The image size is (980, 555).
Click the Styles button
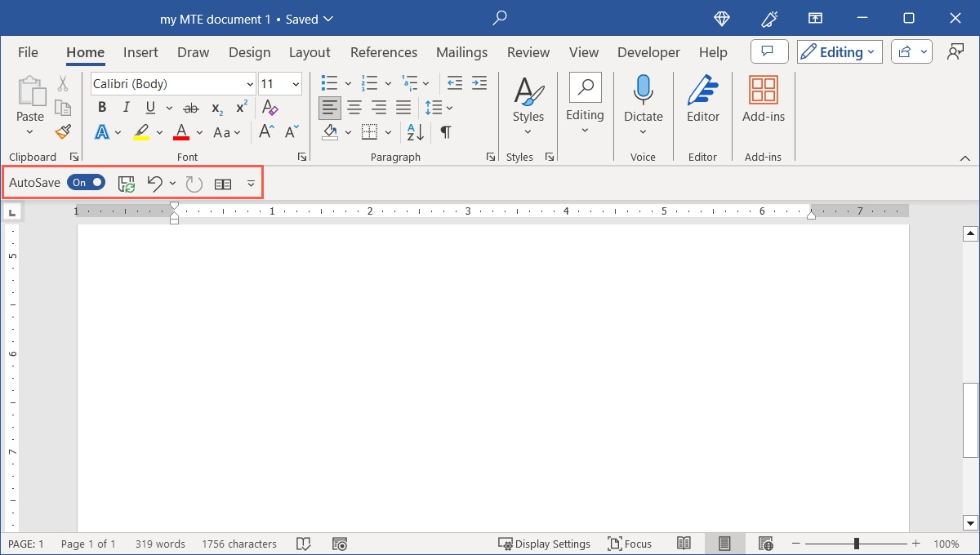tap(528, 98)
